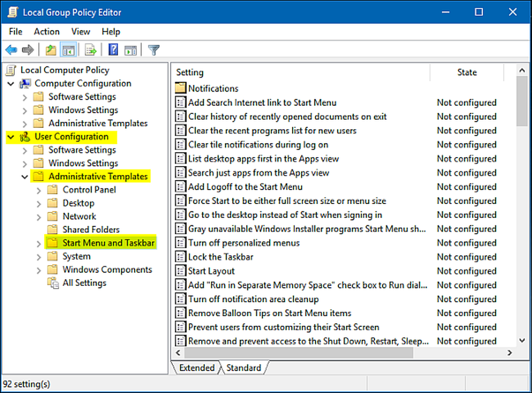This screenshot has width=532, height=393.
Task: Select 'Prevent users from customizing their Start Screen'
Action: pos(284,327)
